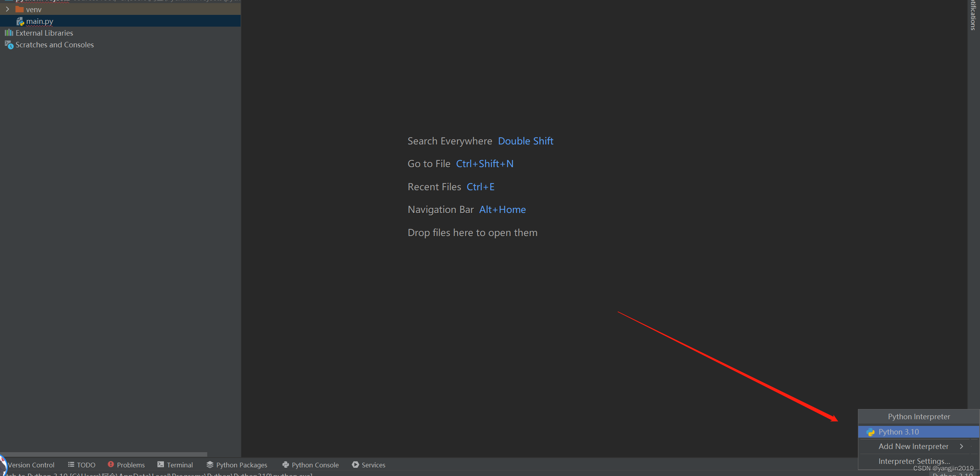
Task: Click the Ctrl+E shortcut hint
Action: [480, 187]
